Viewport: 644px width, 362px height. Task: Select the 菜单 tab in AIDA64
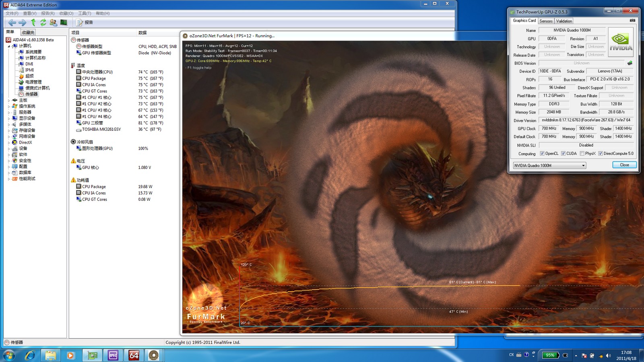pyautogui.click(x=10, y=32)
